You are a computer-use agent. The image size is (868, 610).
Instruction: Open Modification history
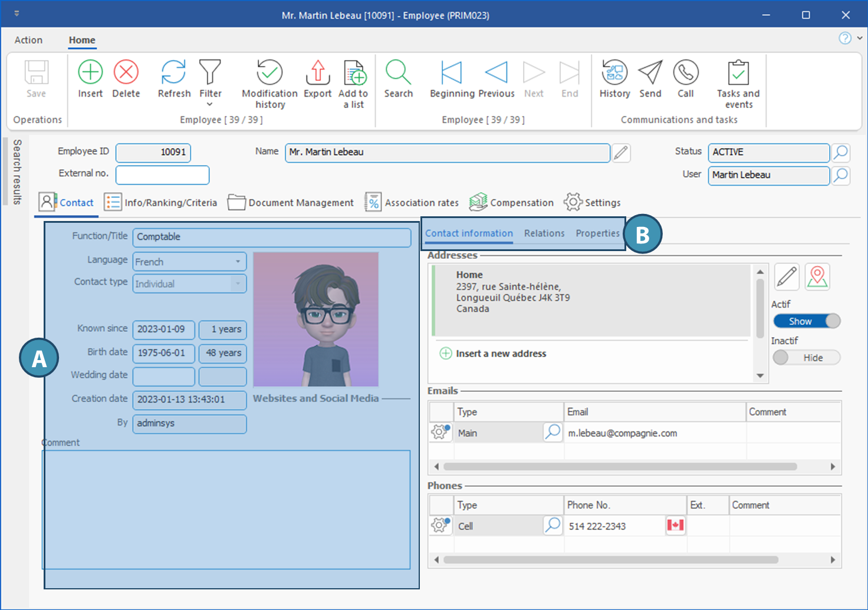click(x=269, y=72)
